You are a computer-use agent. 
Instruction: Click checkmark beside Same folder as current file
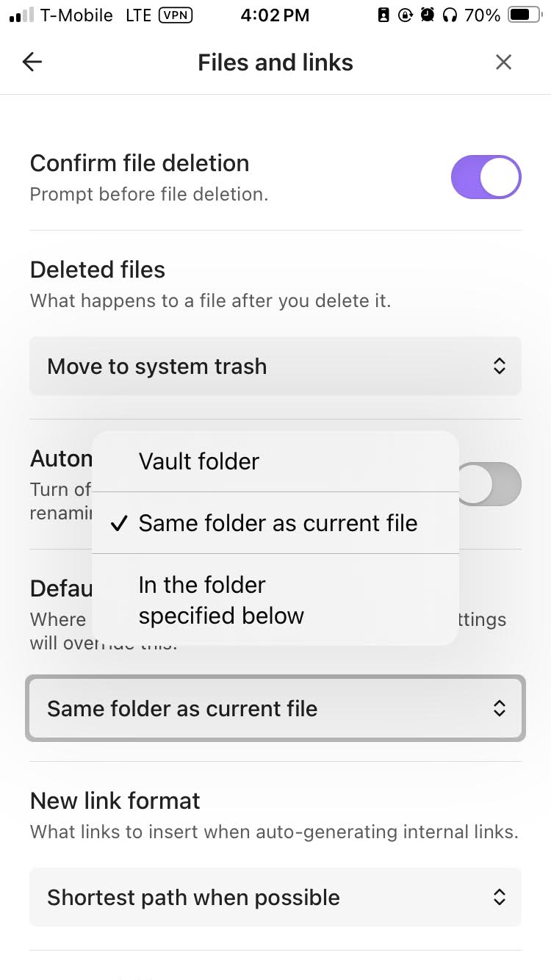(118, 524)
